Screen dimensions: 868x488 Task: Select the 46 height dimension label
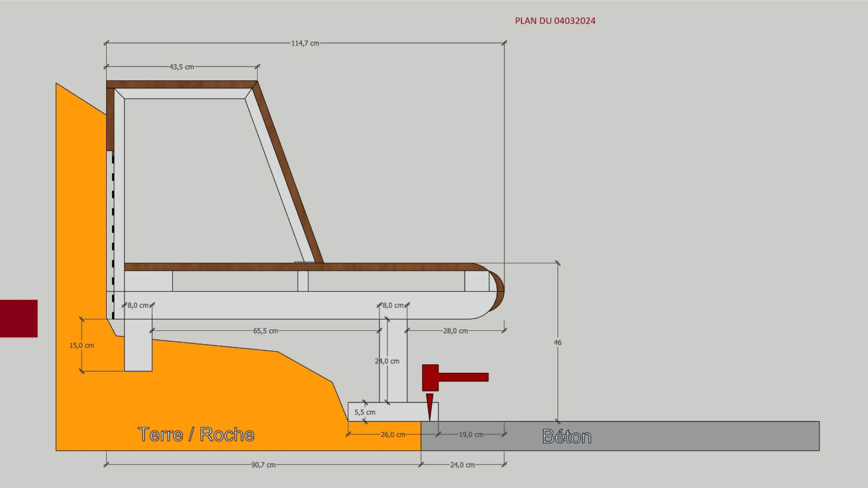coord(557,343)
